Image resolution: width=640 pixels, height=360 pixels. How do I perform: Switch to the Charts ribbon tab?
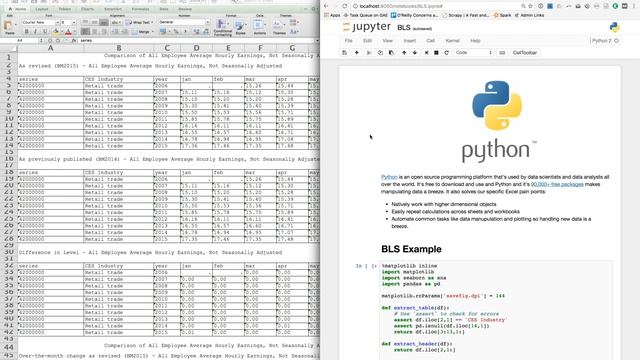(87, 9)
